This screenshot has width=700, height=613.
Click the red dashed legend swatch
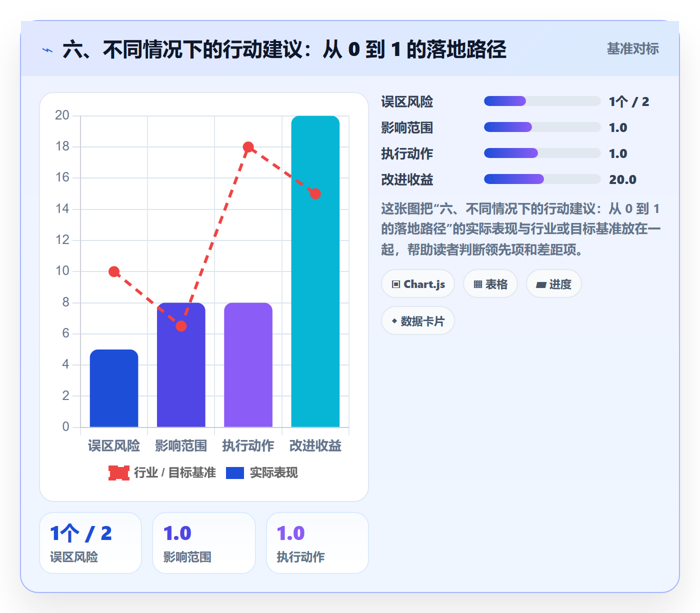pos(119,472)
